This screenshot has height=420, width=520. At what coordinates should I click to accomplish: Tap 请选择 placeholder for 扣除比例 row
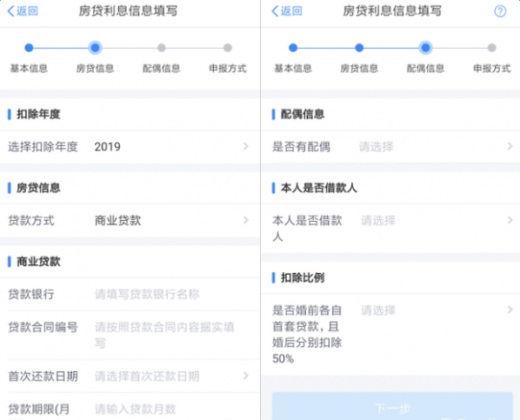pos(378,310)
